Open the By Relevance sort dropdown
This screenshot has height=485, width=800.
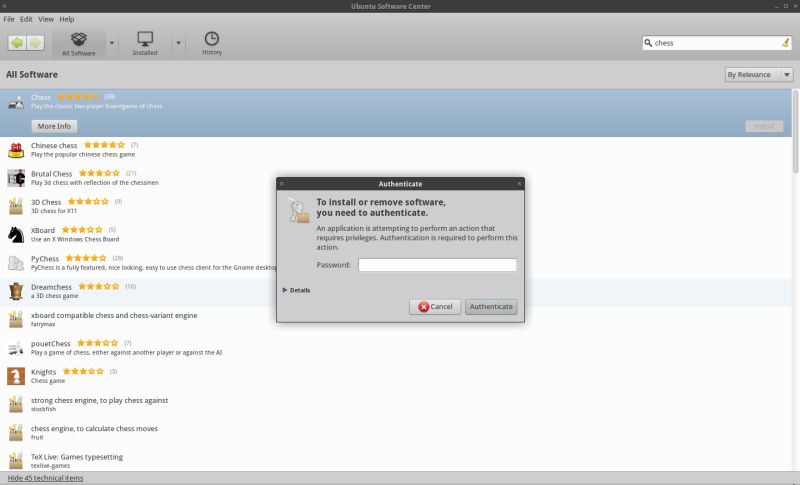(x=759, y=74)
